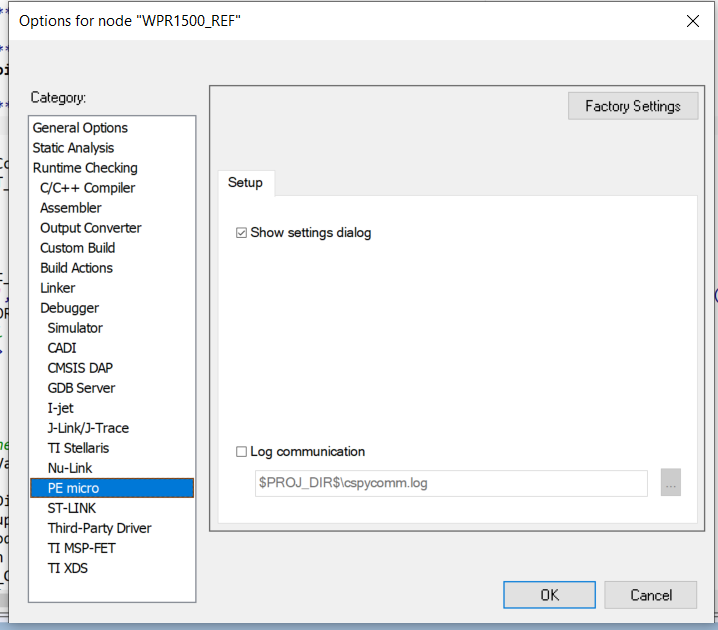The width and height of the screenshot is (718, 630).
Task: Enable Log communication checkbox
Action: click(241, 452)
